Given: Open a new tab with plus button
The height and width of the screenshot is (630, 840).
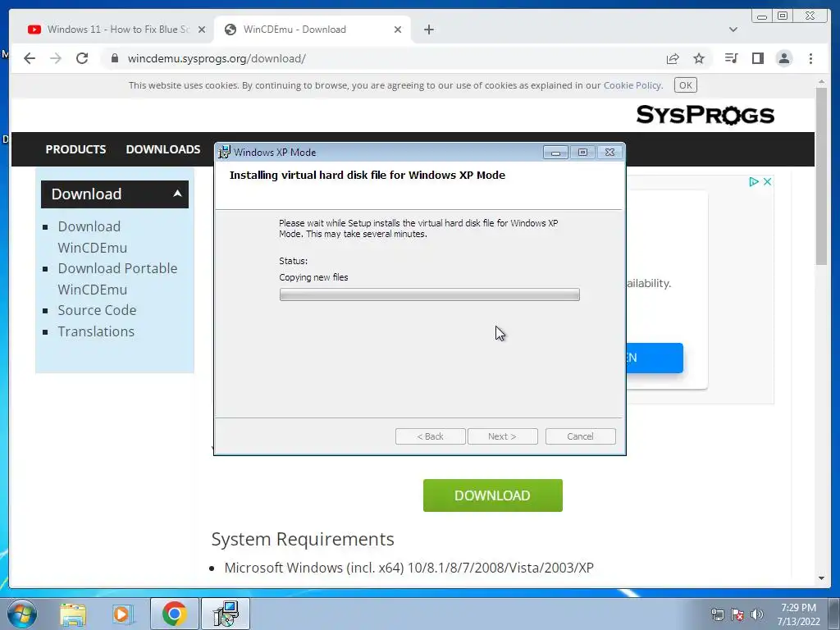Looking at the screenshot, I should (428, 30).
